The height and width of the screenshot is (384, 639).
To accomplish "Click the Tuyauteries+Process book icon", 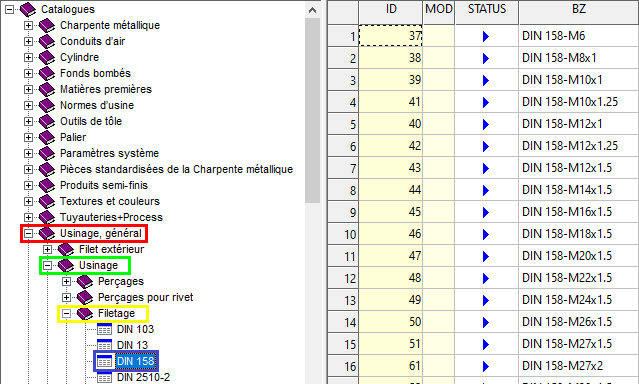I will click(47, 217).
